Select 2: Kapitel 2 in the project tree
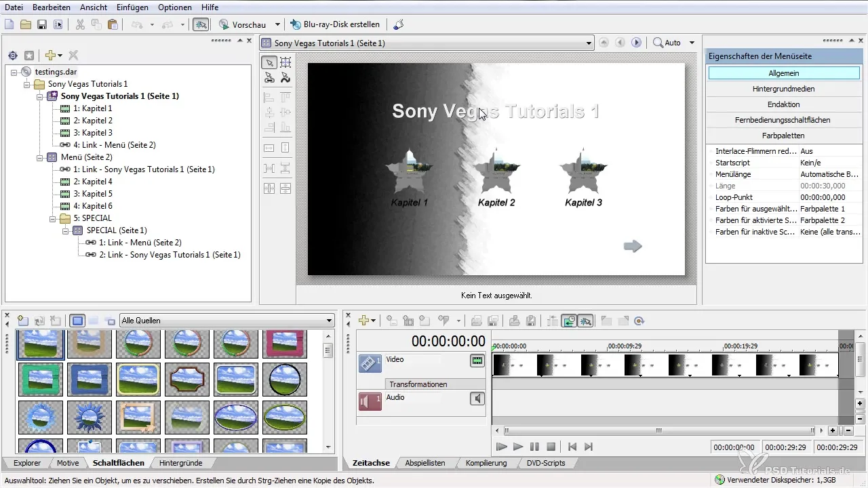 [92, 121]
